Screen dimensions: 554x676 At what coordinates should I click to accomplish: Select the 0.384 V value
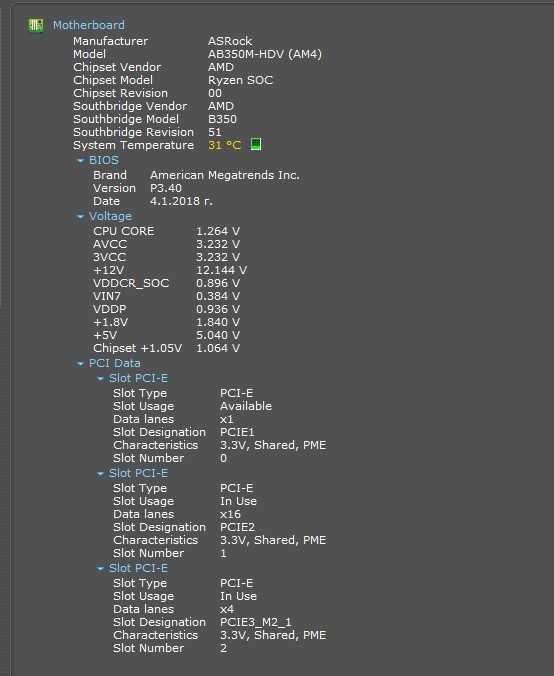pos(218,296)
